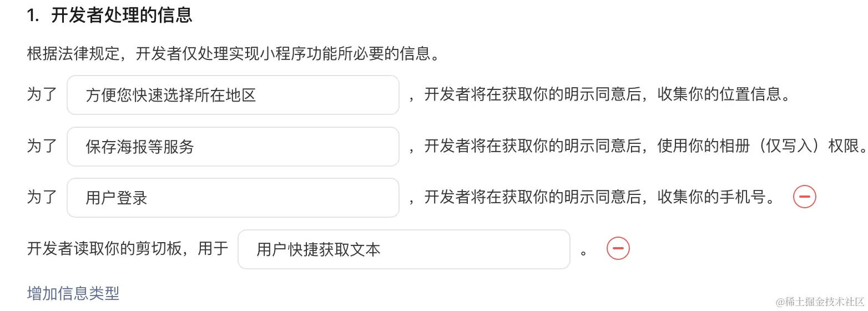Click the text 开发者读取你的剪切板，用于
The image size is (868, 311).
click(128, 249)
